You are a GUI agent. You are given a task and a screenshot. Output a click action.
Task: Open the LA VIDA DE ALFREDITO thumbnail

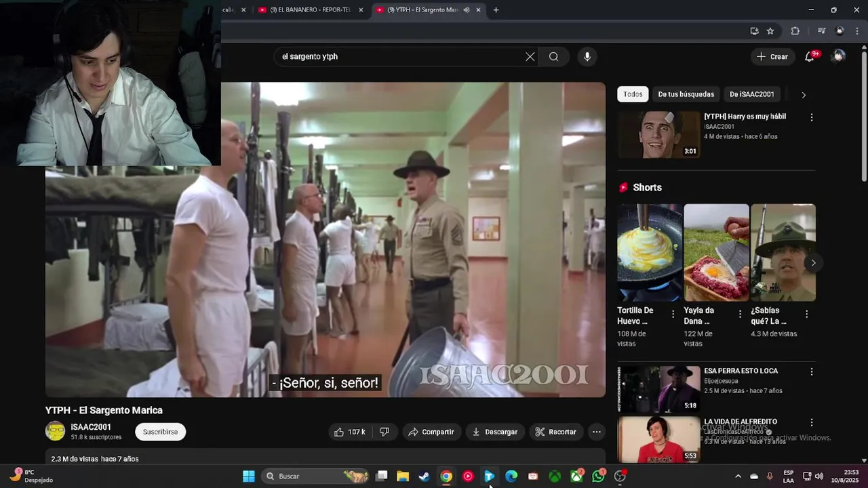click(658, 439)
